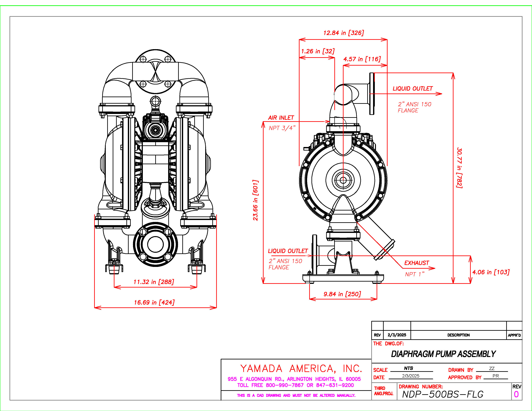Click the 1.26 in [32] dimension
This screenshot has width=532, height=411.
click(318, 51)
